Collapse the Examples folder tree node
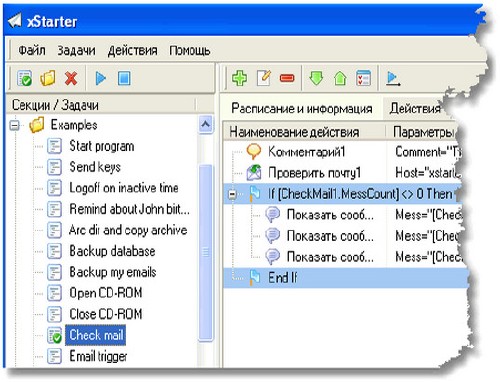This screenshot has width=500, height=382. [x=15, y=126]
